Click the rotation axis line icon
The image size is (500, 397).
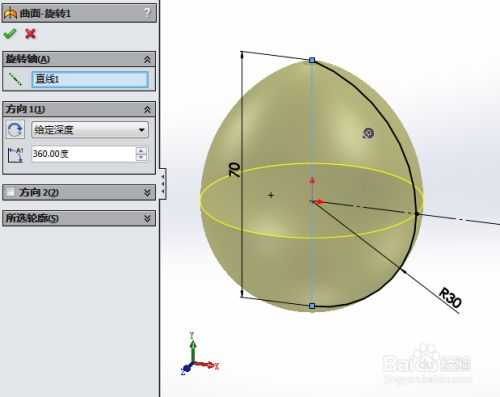pyautogui.click(x=15, y=79)
